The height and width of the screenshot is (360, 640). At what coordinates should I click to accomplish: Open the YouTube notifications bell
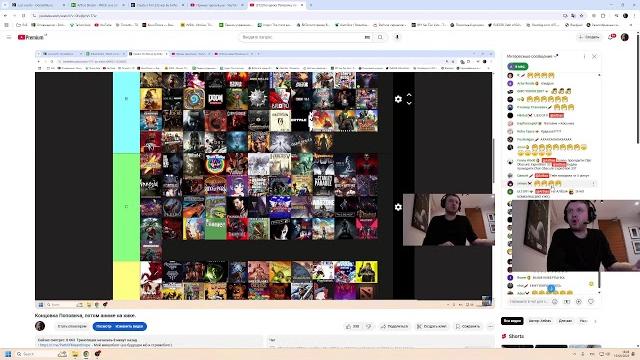[x=611, y=37]
